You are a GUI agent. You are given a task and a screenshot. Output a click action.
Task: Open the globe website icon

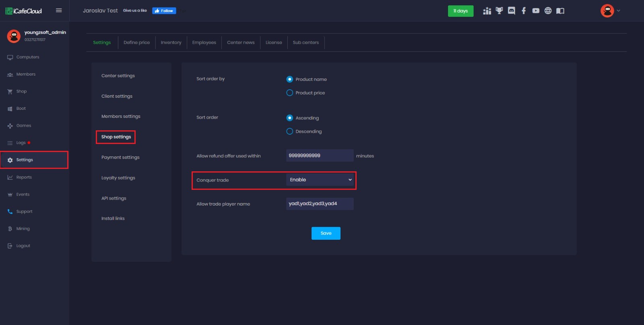coord(548,11)
